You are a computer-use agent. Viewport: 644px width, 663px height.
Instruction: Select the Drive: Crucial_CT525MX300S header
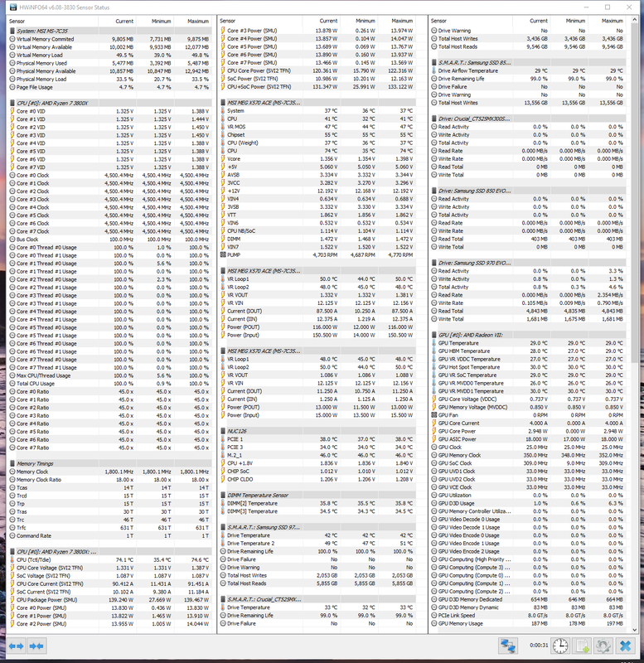pyautogui.click(x=528, y=119)
